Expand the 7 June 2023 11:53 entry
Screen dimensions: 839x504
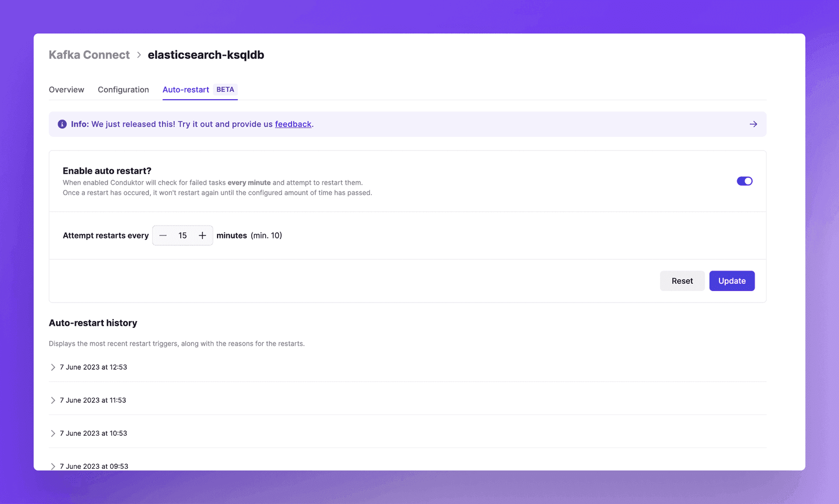[53, 400]
